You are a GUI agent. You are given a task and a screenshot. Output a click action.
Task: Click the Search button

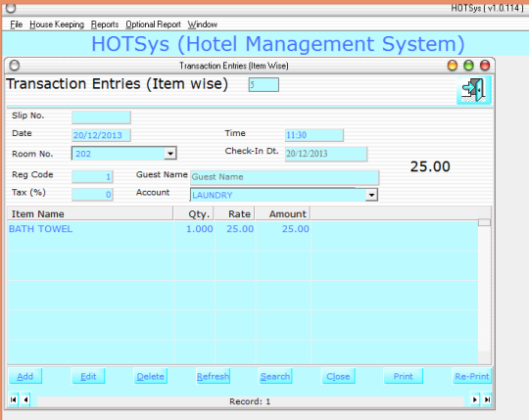click(275, 376)
